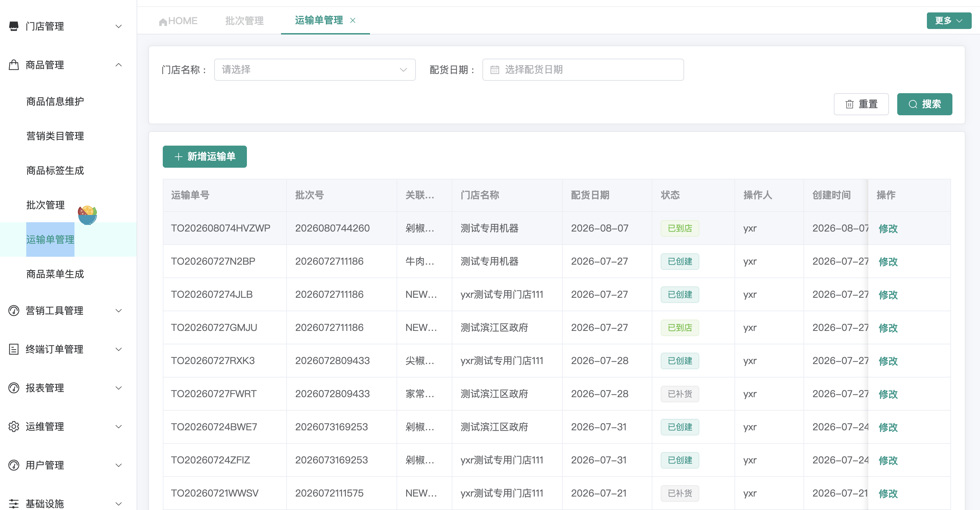Screen dimensions: 980x510
Task: Click the sliders icon beside 基础设施
Action: (14, 503)
